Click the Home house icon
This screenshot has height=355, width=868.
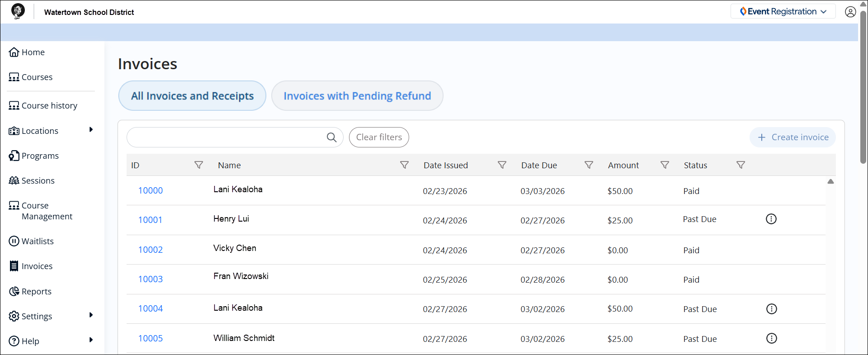[x=14, y=52]
